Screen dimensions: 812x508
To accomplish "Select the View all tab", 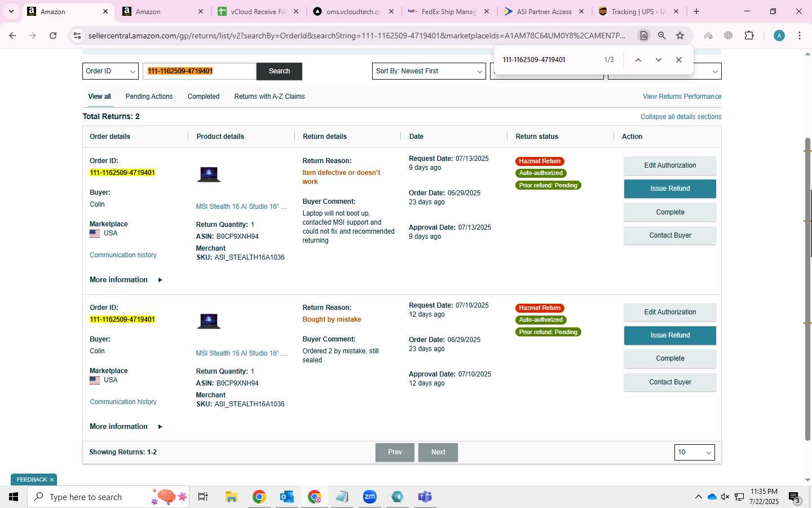I will coord(99,97).
